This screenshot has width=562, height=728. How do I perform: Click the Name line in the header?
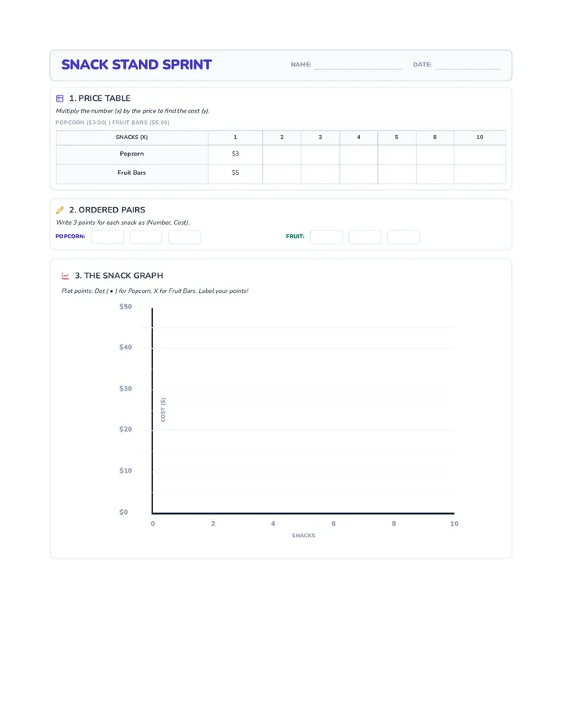point(357,65)
